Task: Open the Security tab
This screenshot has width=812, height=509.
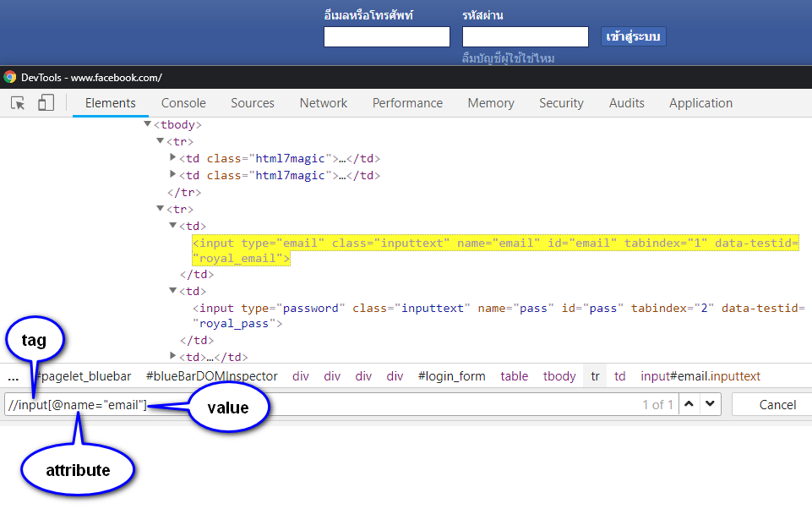Action: click(x=561, y=103)
